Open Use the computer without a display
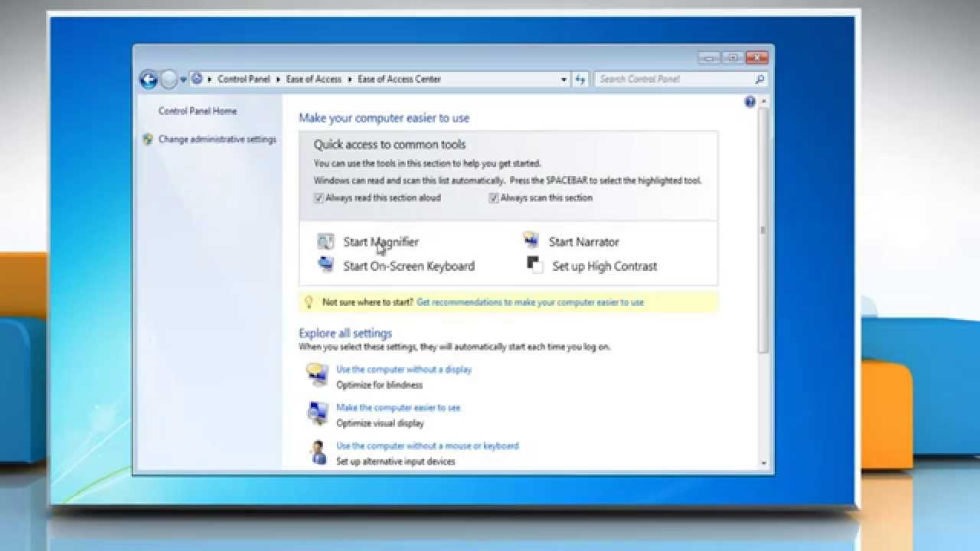The width and height of the screenshot is (980, 551). tap(404, 369)
